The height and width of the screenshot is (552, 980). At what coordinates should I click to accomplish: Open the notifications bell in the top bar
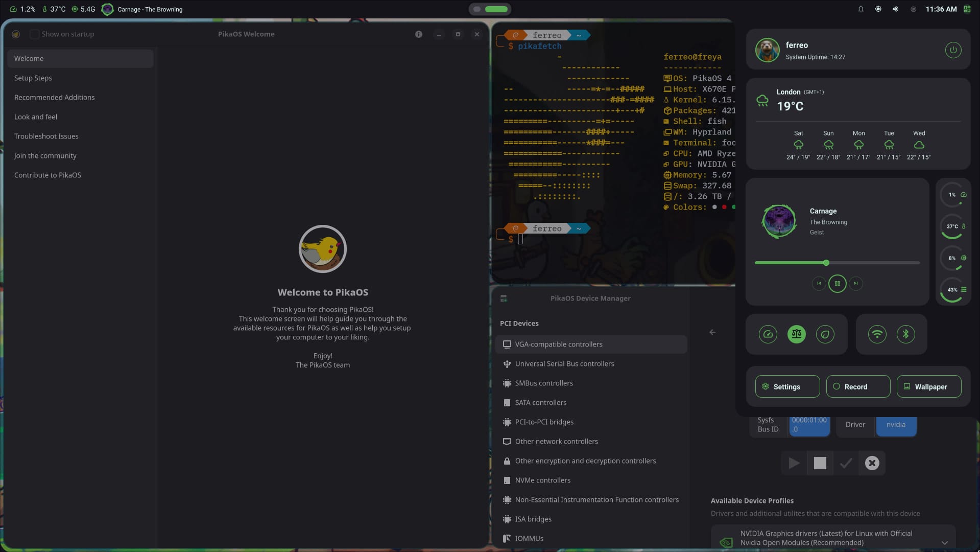tap(861, 9)
